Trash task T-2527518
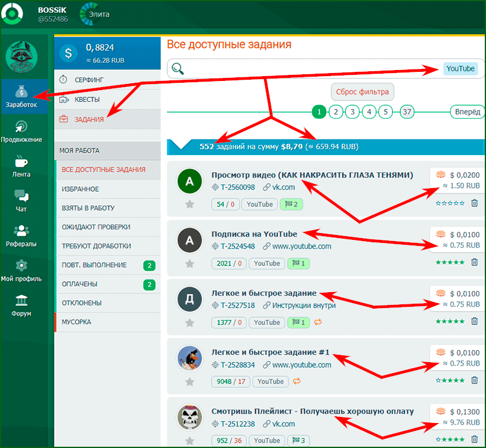Viewport: 486px width, 448px height. (x=474, y=321)
